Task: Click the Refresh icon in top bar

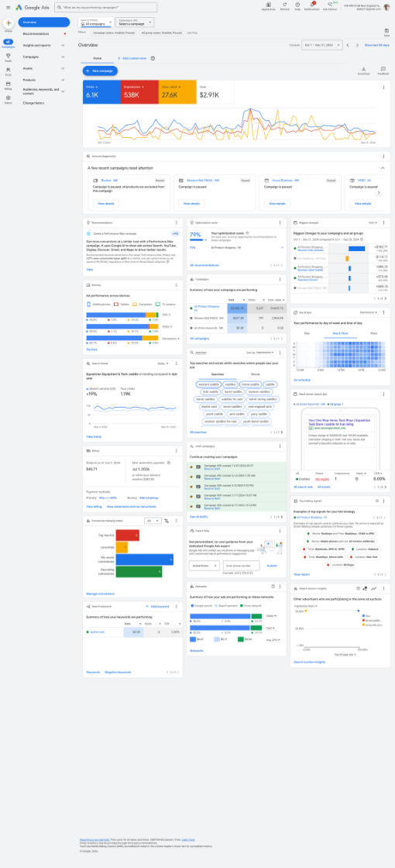Action: click(x=285, y=5)
